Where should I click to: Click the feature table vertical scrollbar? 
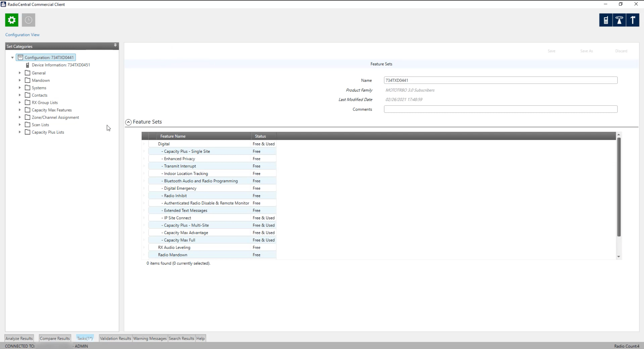(619, 186)
